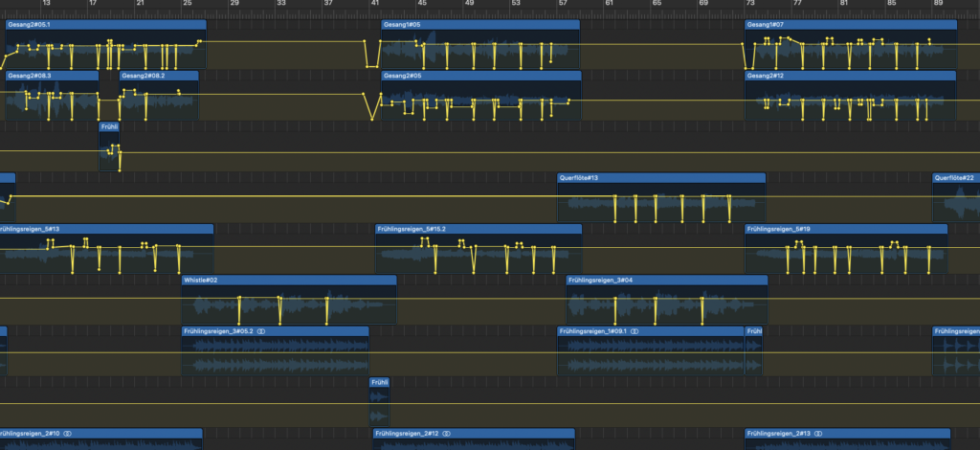Select the Whistle#02 region

coord(289,300)
